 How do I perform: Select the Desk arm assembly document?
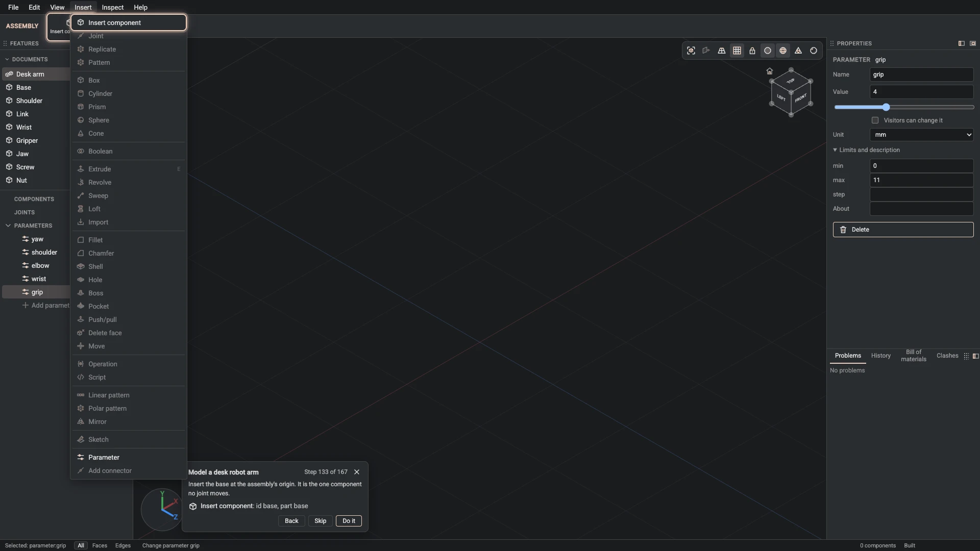(36, 74)
